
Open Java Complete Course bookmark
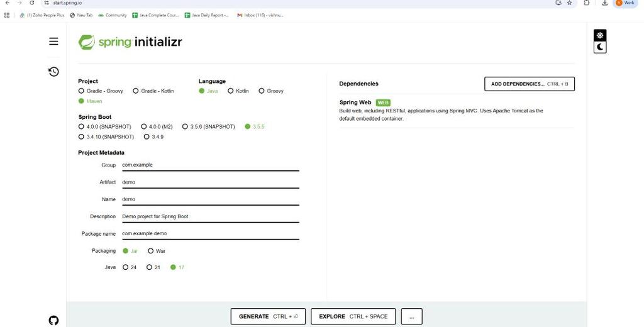pyautogui.click(x=155, y=15)
